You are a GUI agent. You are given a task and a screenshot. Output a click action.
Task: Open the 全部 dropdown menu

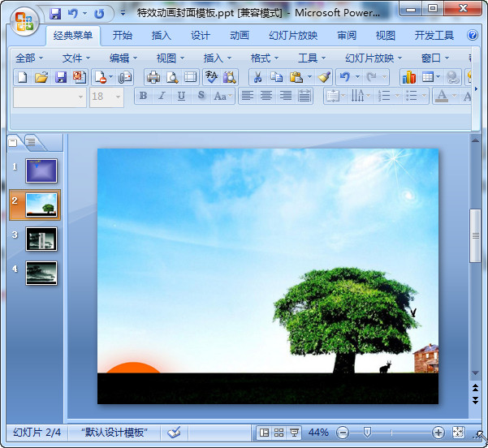tap(29, 58)
